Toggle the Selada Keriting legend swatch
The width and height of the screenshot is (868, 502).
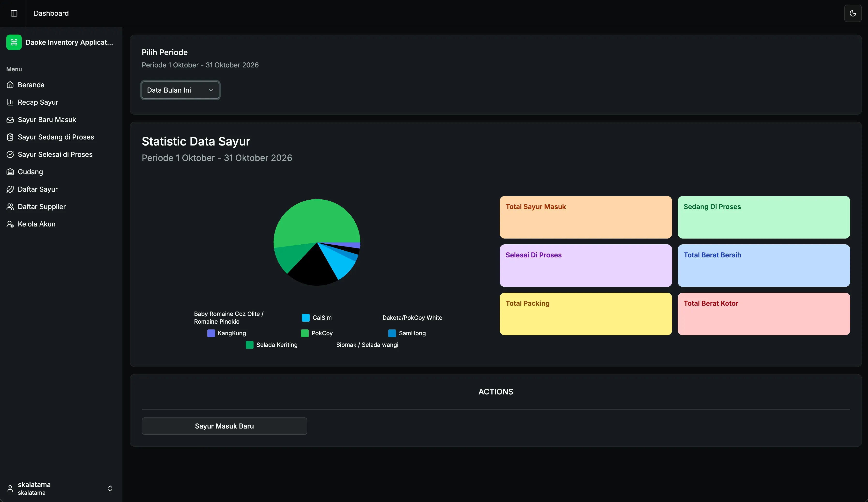(x=249, y=345)
